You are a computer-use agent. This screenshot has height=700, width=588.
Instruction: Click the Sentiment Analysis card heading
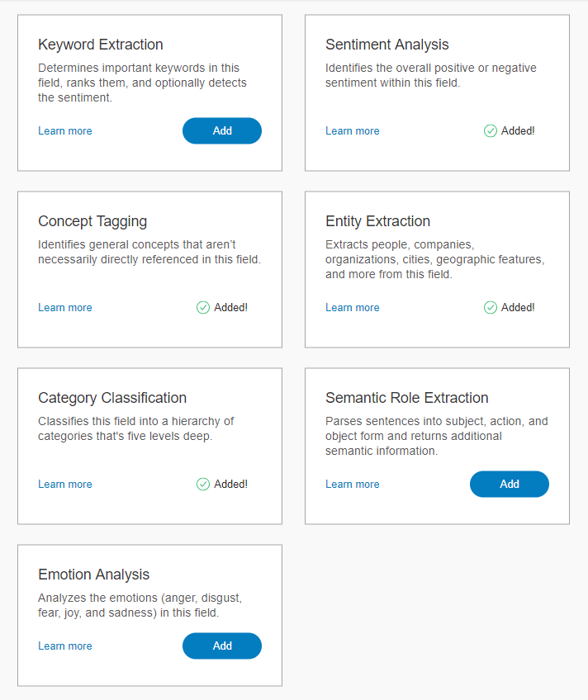pyautogui.click(x=387, y=45)
